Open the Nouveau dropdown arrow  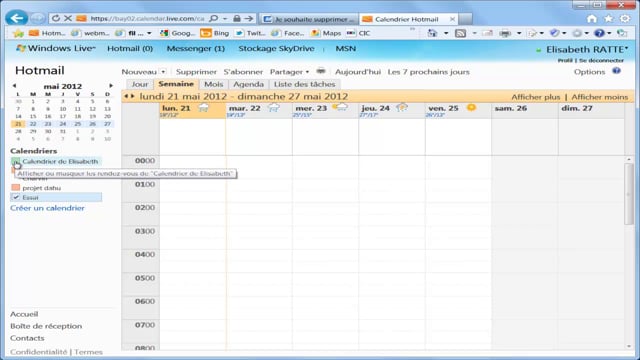point(163,72)
